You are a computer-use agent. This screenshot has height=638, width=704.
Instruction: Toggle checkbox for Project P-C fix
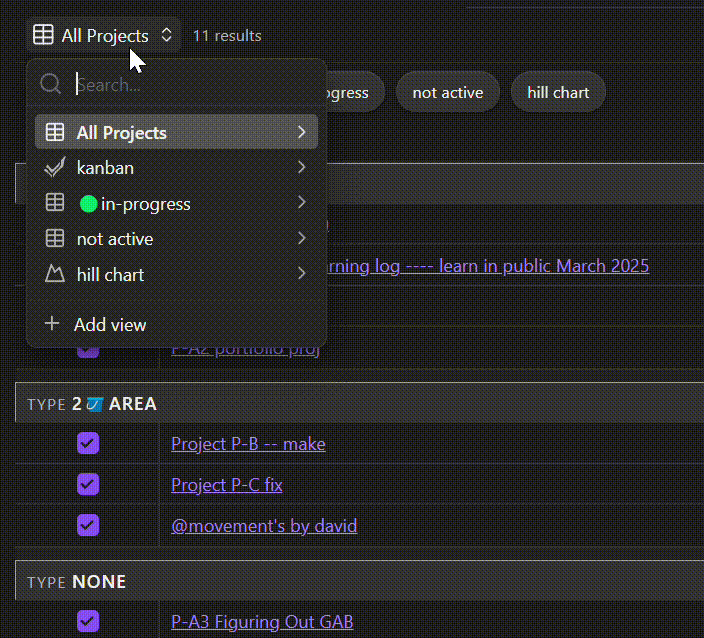[x=88, y=484]
